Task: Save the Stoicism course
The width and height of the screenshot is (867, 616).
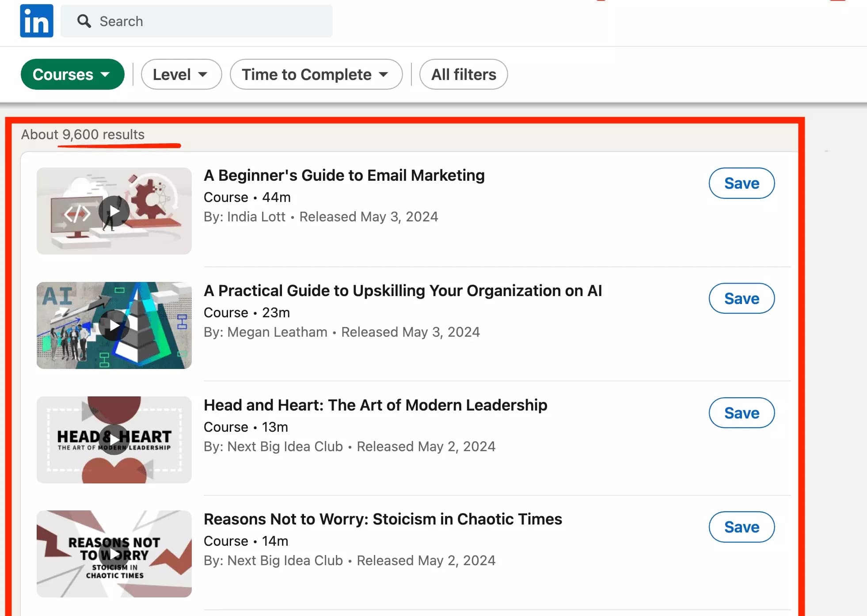Action: click(x=742, y=527)
